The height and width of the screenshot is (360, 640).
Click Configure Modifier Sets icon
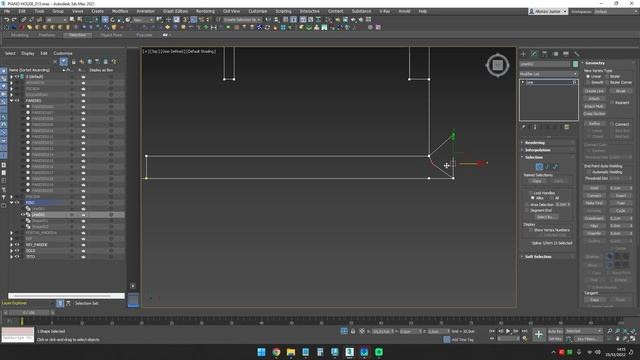[x=567, y=127]
